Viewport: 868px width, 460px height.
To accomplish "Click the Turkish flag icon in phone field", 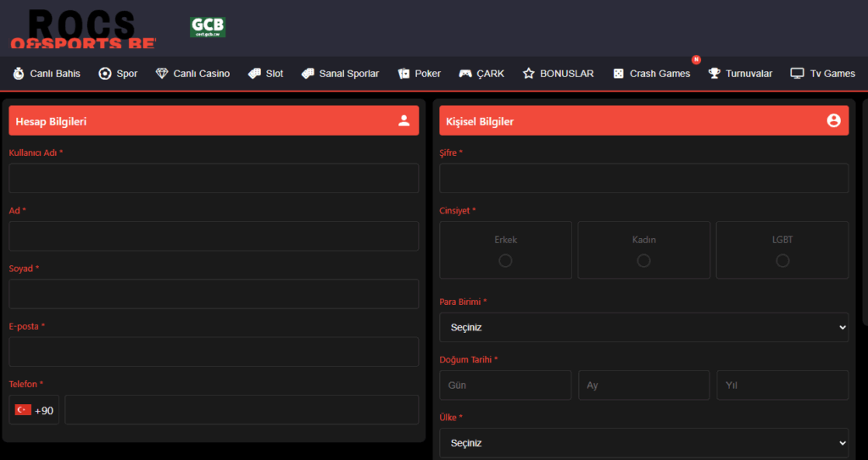I will tap(23, 410).
